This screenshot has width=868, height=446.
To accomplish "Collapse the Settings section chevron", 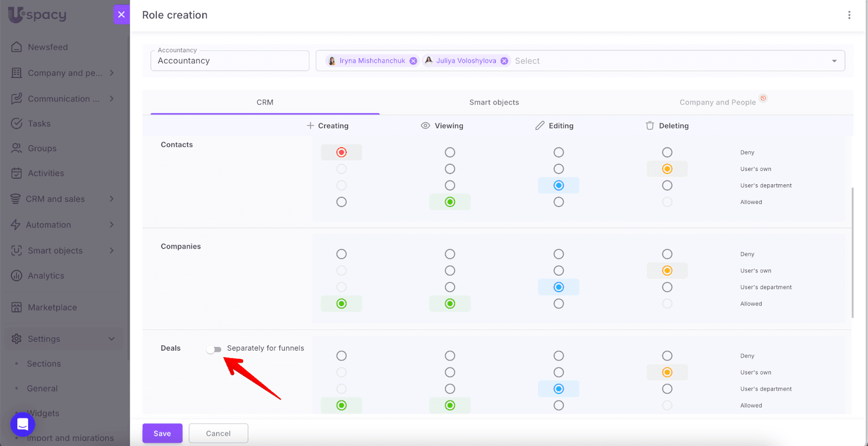I will point(111,339).
